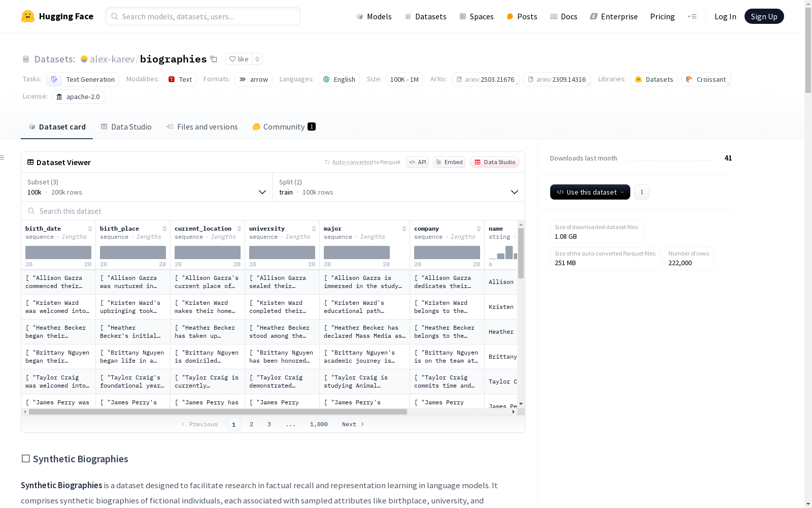Expand the Split train dropdown
The width and height of the screenshot is (812, 508).
click(399, 187)
